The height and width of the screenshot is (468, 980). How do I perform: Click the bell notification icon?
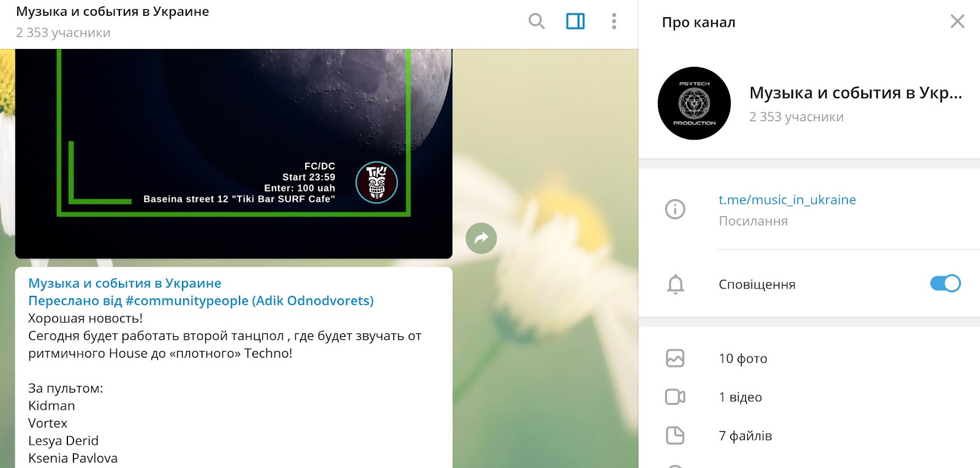(675, 284)
